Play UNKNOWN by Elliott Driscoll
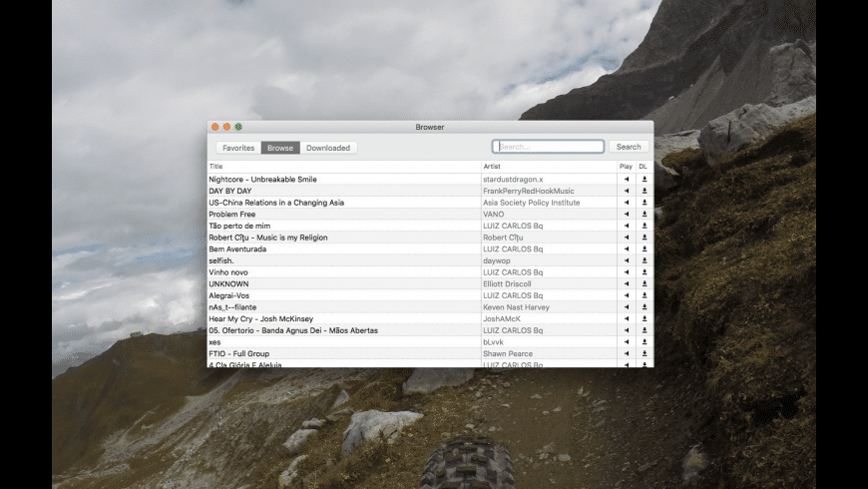 pos(627,283)
